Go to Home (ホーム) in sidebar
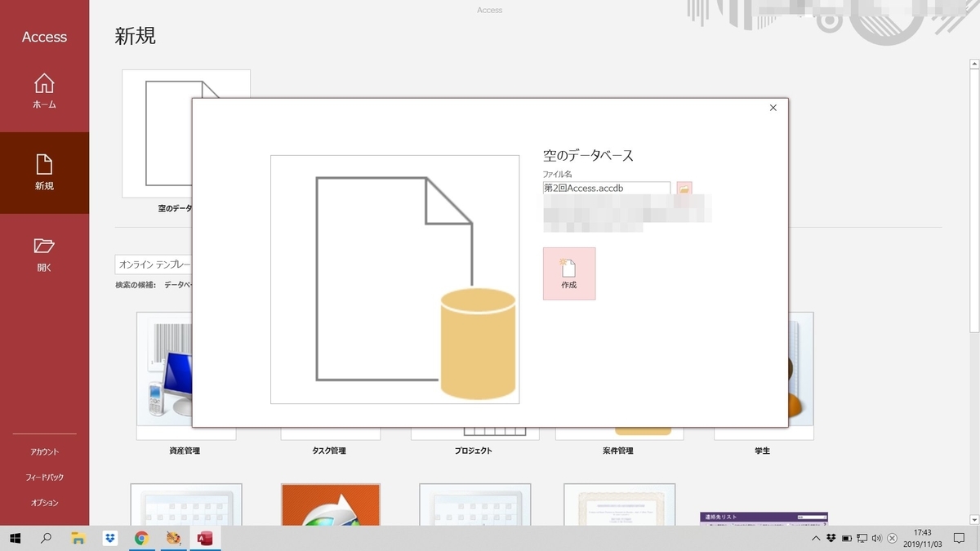This screenshot has width=980, height=551. tap(44, 91)
